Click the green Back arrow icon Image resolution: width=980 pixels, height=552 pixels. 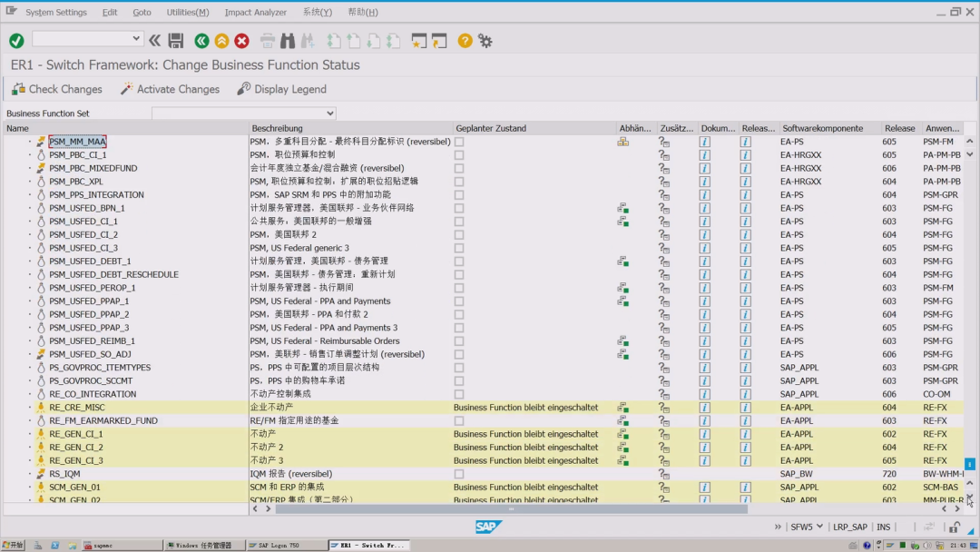pos(201,41)
